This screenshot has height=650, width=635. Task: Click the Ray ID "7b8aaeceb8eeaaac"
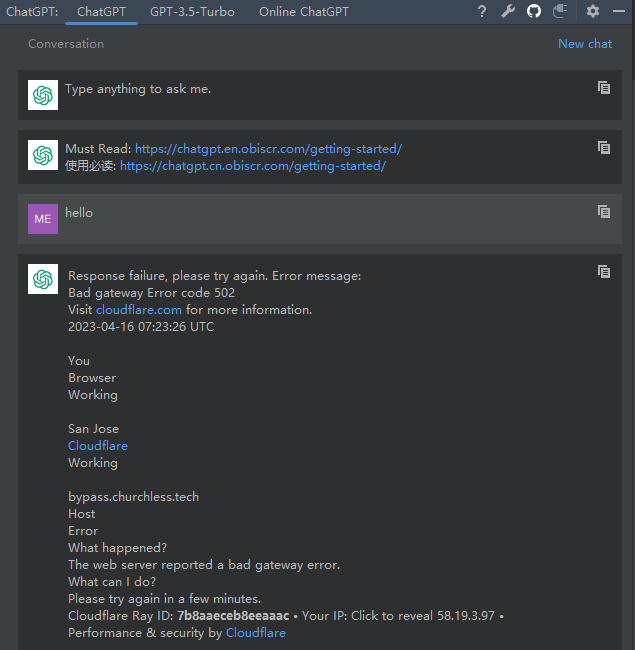click(233, 616)
